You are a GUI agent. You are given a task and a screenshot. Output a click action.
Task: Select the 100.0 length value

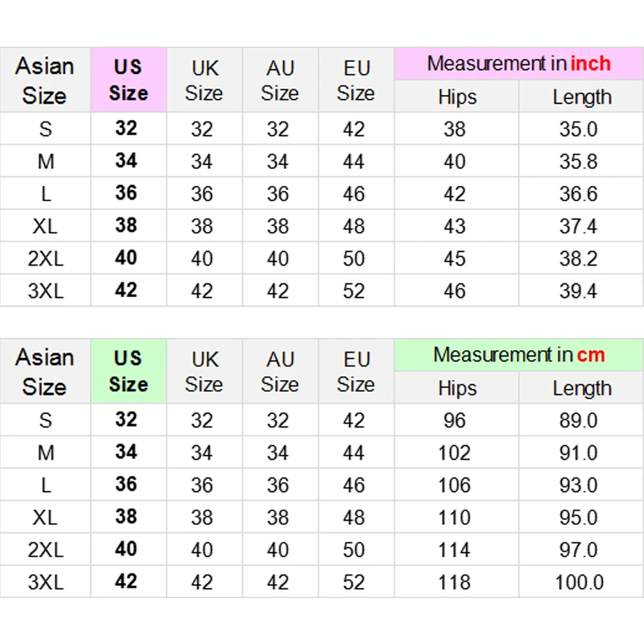[x=579, y=582]
